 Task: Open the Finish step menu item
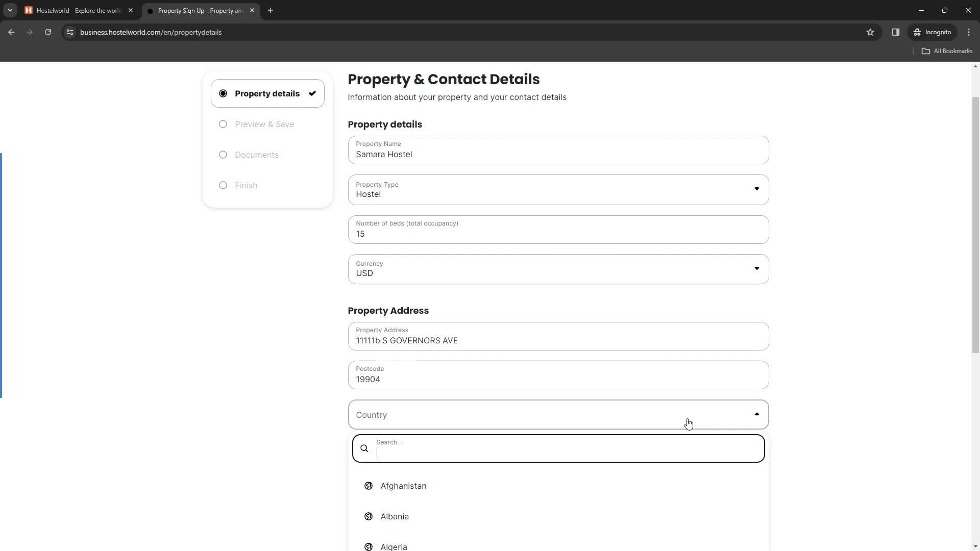[x=247, y=185]
